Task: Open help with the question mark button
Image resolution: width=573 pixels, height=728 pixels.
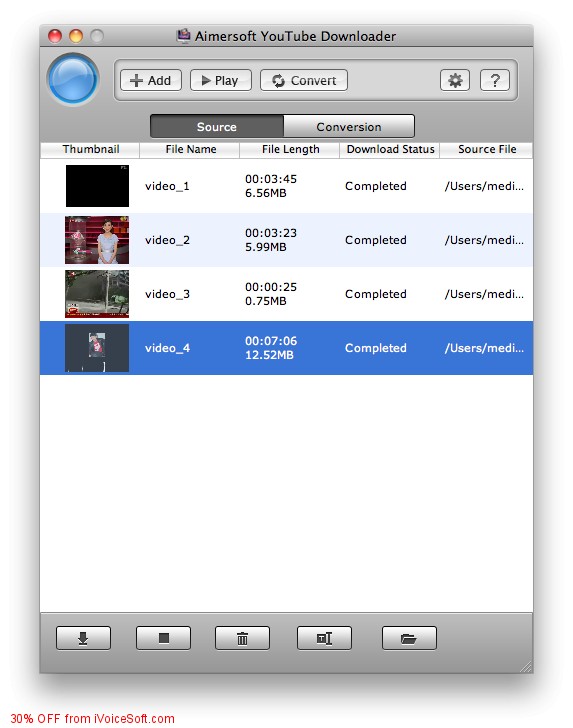Action: pos(495,80)
